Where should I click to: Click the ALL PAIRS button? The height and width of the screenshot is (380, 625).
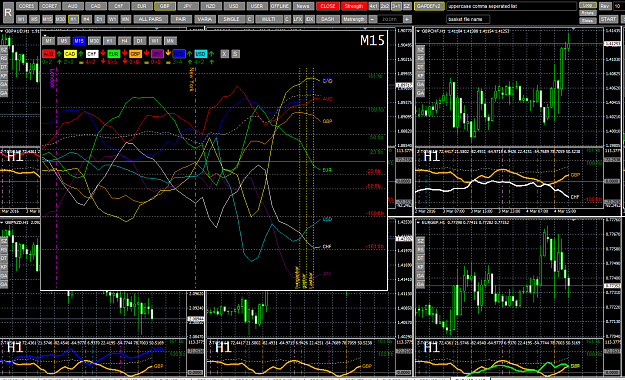point(150,19)
